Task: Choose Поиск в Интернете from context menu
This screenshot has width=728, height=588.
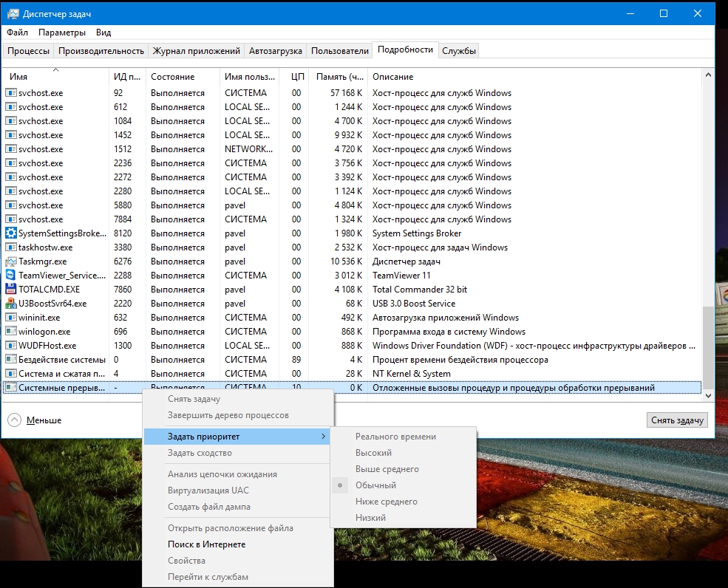Action: [206, 544]
